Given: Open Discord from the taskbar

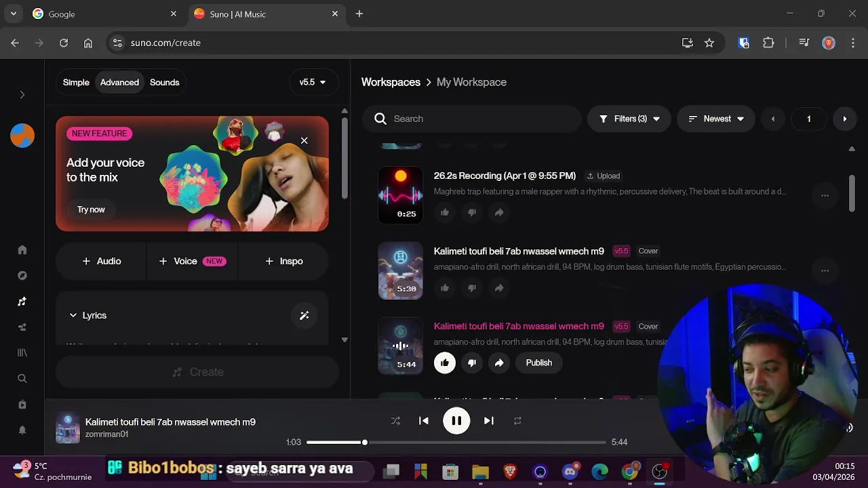Looking at the screenshot, I should (x=570, y=472).
